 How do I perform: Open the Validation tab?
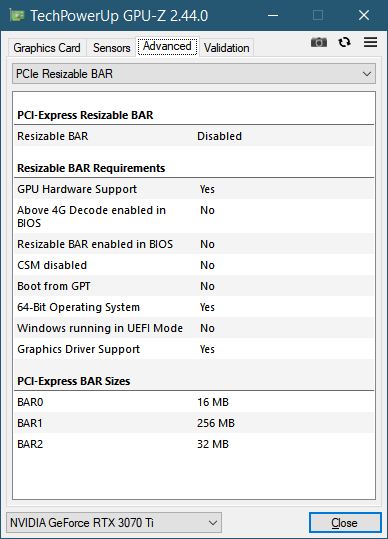(226, 48)
